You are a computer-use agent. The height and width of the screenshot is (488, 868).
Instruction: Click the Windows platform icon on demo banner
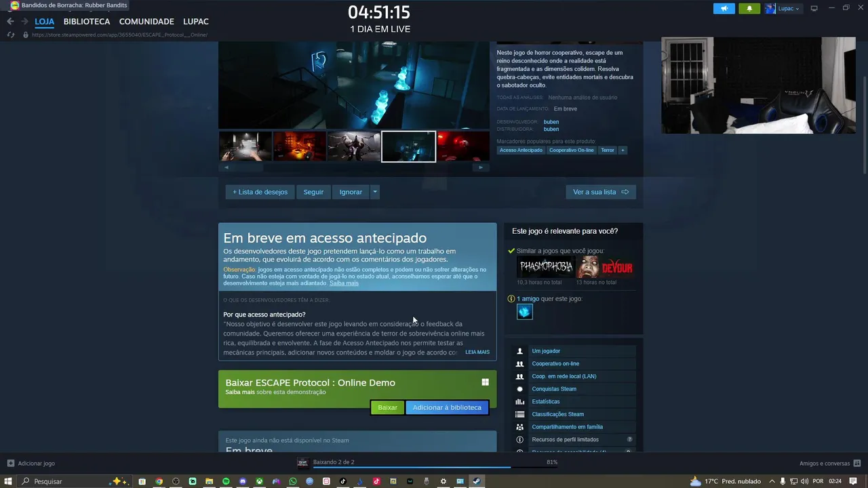pos(485,382)
